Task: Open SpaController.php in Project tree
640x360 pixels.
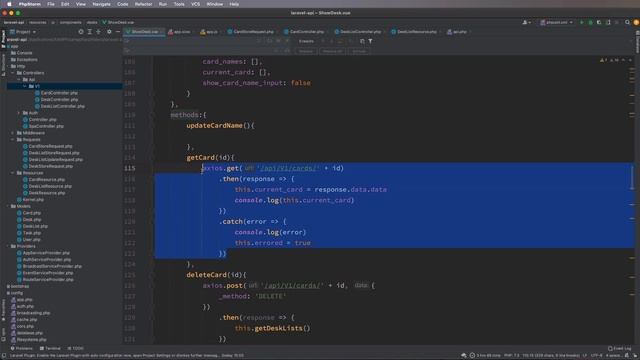Action: [46, 126]
